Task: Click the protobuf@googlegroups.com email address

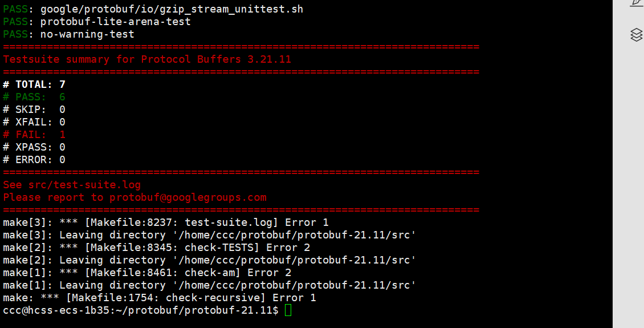Action: point(188,197)
